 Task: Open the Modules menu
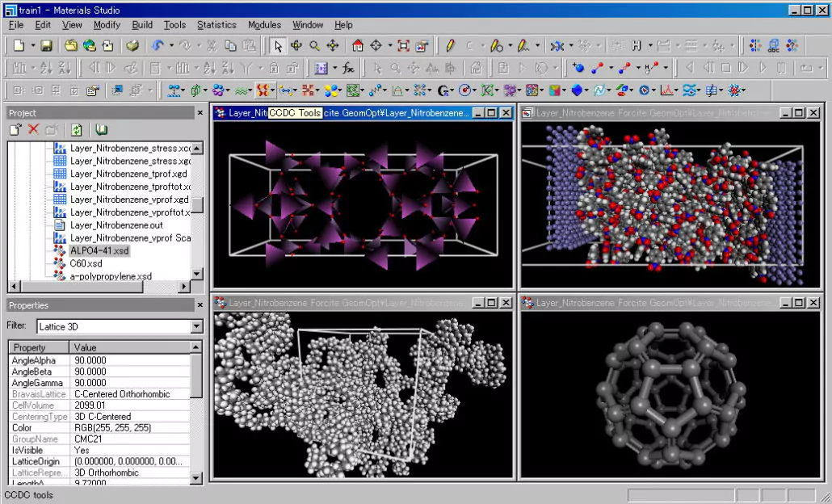pos(264,25)
